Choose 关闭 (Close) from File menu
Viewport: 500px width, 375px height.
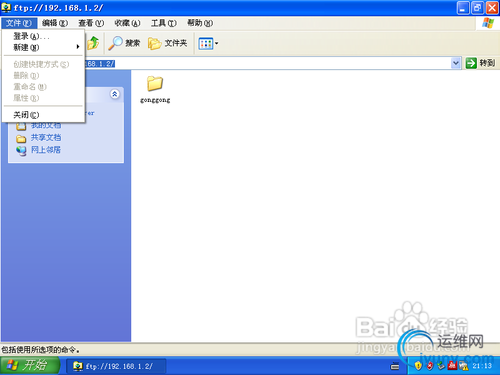click(43, 115)
